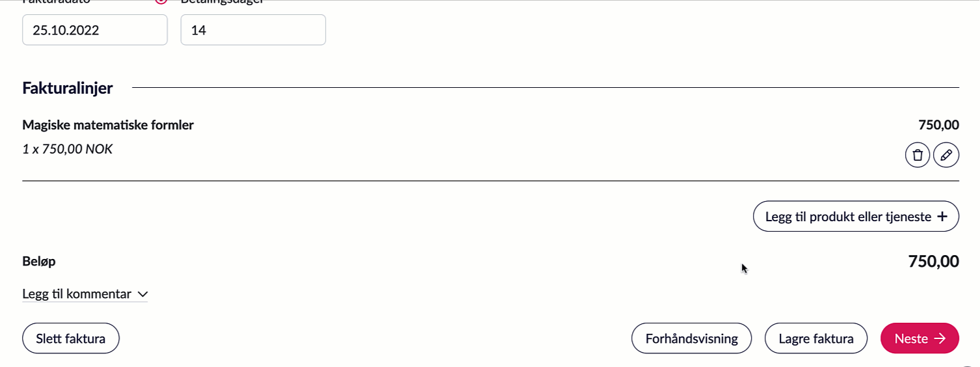Click the 1 x 750,00 NOK quantity text

point(68,149)
